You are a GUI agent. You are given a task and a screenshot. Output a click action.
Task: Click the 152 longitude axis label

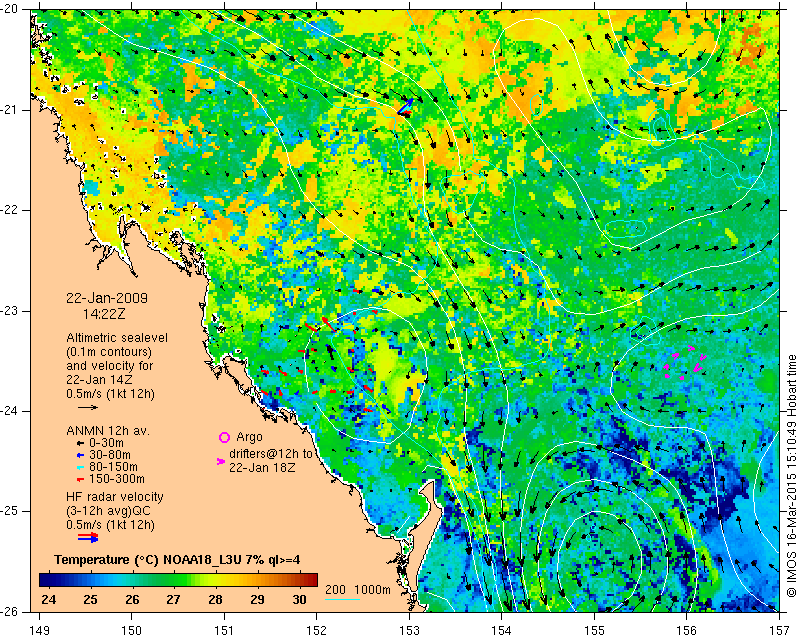click(x=317, y=631)
